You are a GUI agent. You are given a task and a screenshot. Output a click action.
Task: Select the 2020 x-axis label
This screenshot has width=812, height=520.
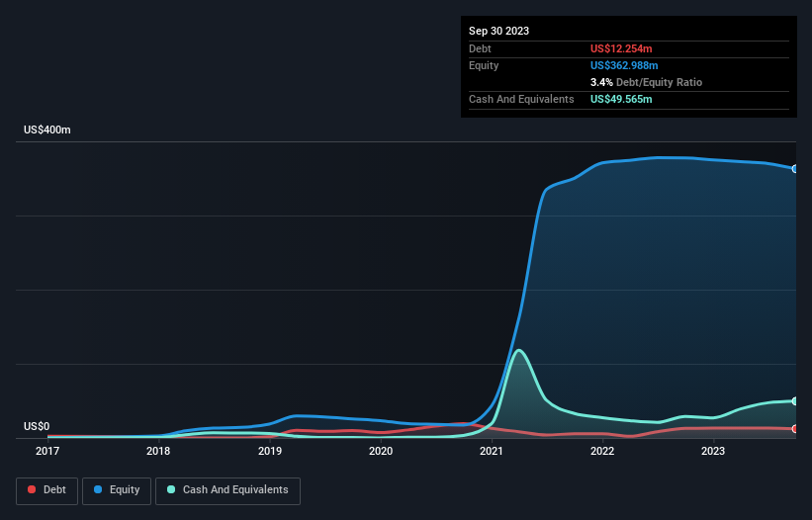pyautogui.click(x=381, y=451)
